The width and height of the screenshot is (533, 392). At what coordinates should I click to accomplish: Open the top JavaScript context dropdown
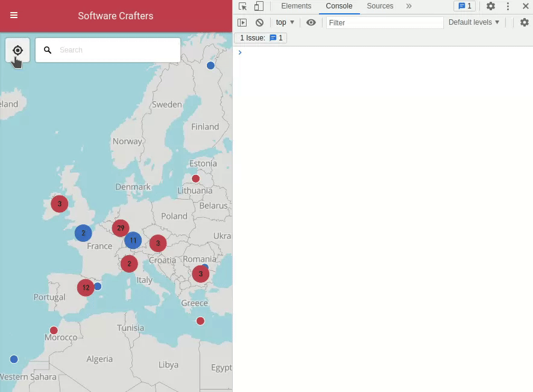tap(285, 22)
